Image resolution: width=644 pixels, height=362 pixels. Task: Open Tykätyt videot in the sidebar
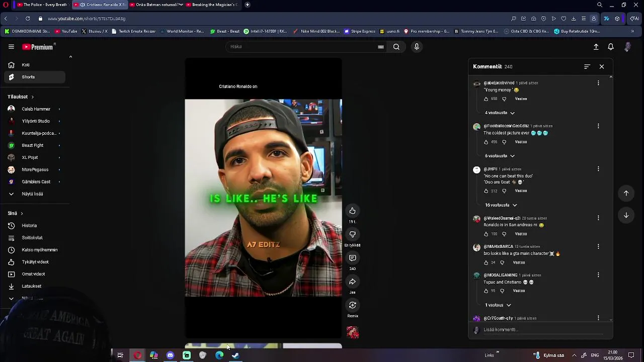35,262
